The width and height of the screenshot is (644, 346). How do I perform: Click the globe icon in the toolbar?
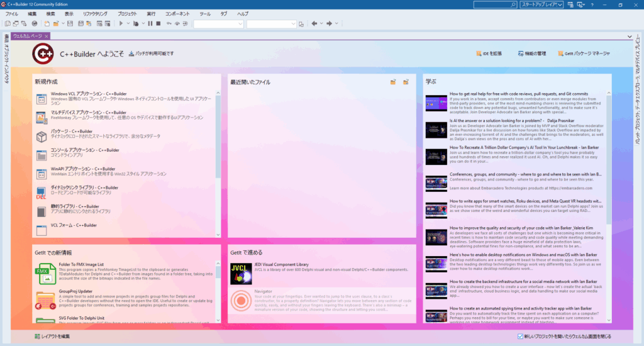point(35,23)
